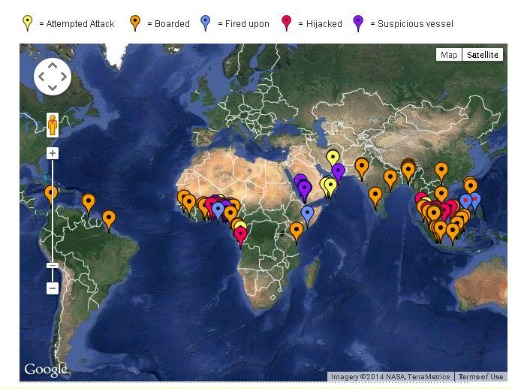The image size is (515, 389).
Task: Click the zoom slider handle
Action: tap(52, 265)
